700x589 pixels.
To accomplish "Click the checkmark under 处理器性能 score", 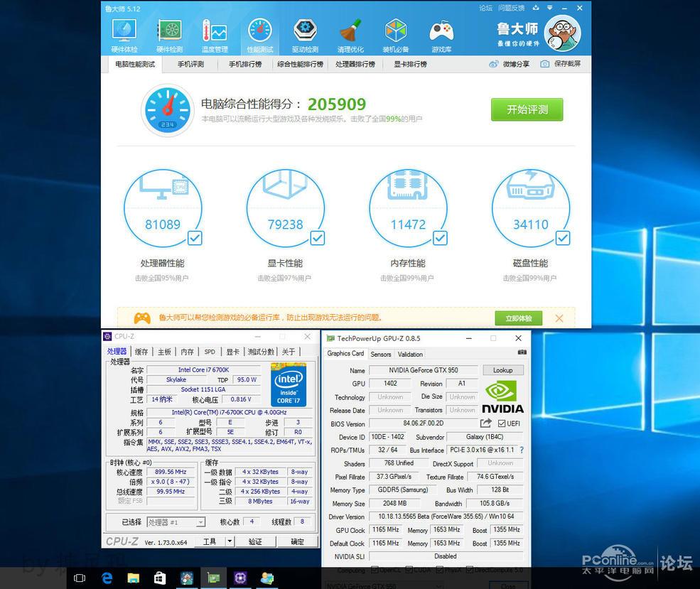I will click(194, 238).
